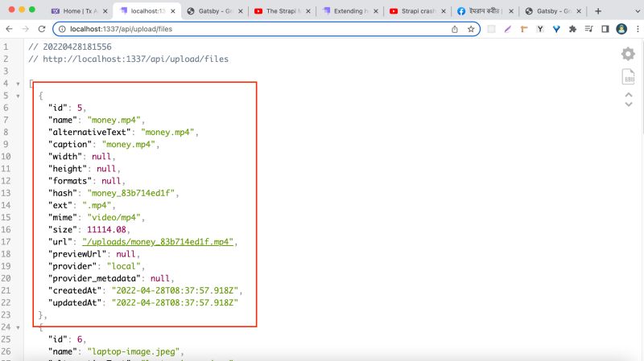
Task: Select the size value 11114.08
Action: (x=106, y=230)
